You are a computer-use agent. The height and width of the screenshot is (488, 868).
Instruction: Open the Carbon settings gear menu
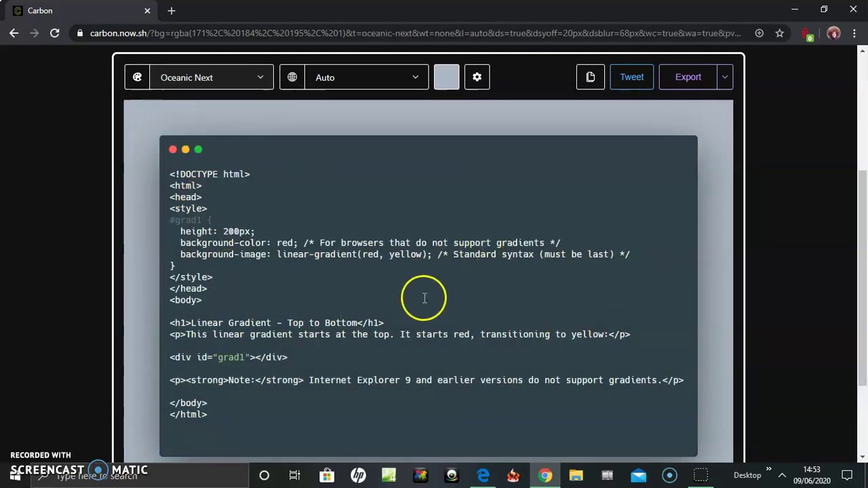[477, 77]
